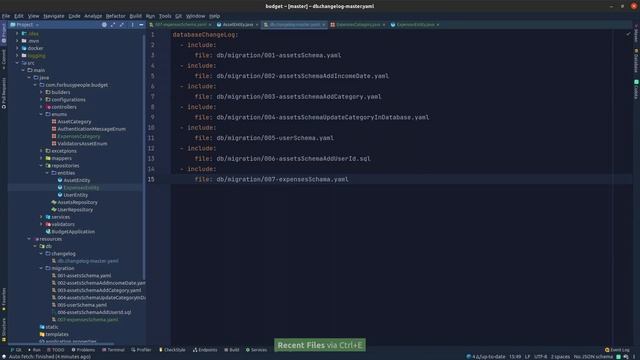Select BudgetApplication class in the tree
This screenshot has height=360, width=640.
[73, 232]
